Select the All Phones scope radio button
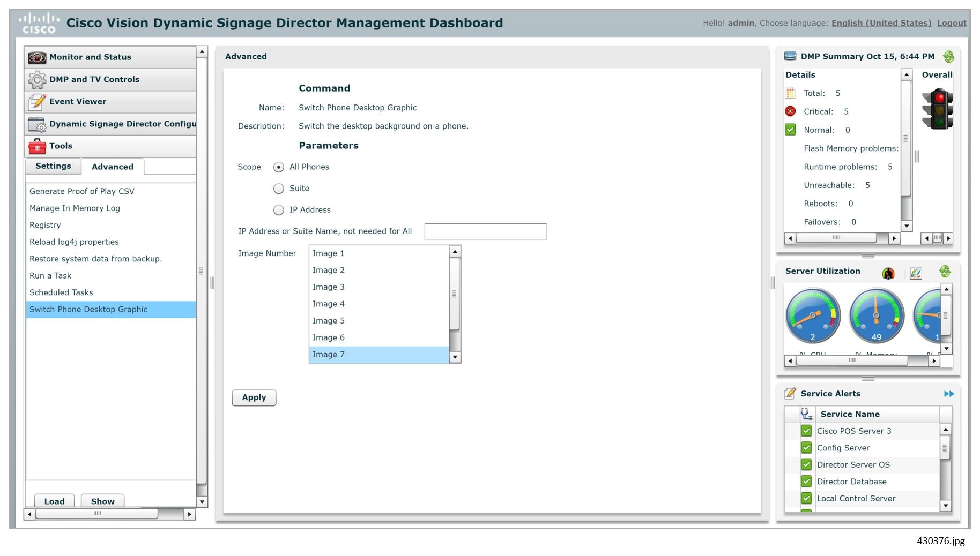Screen dimensions: 980x556 (278, 167)
